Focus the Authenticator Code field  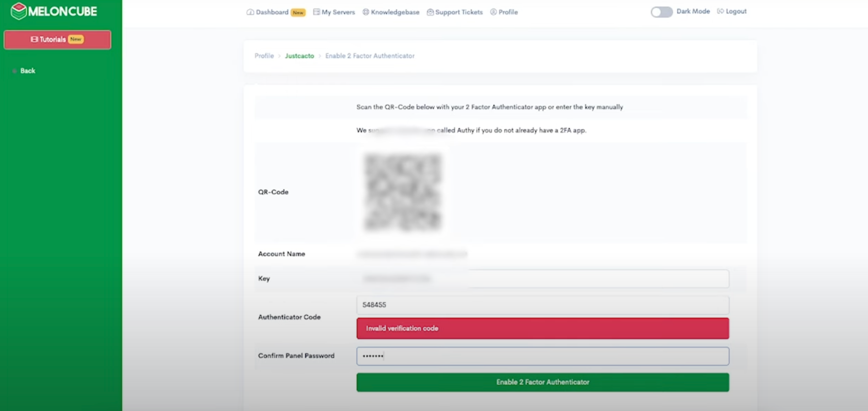(543, 305)
